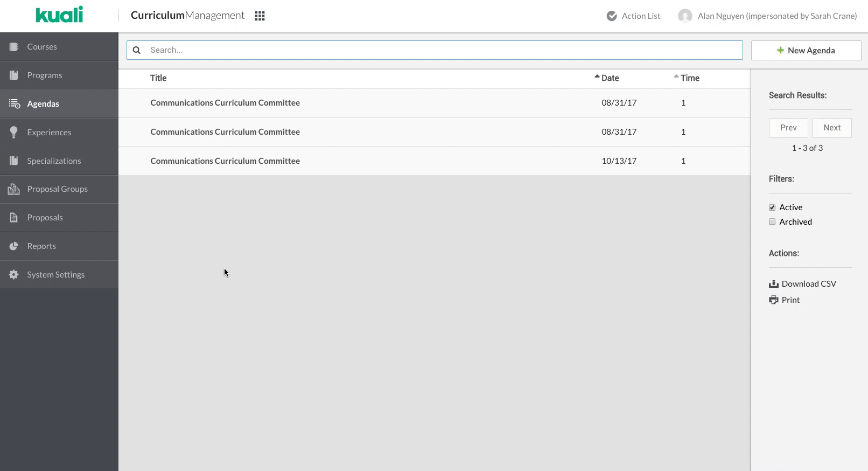The image size is (868, 471).
Task: Open the 10/13/17 Communications Curriculum Committee agenda
Action: tap(225, 161)
